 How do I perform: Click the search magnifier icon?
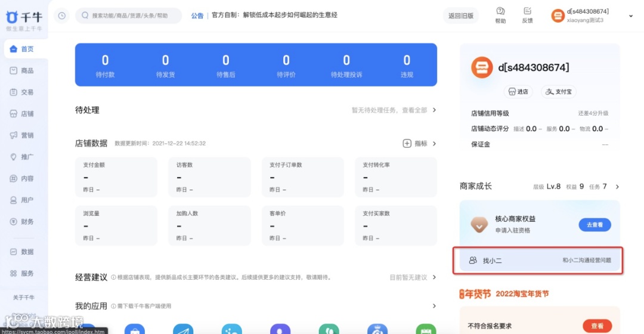point(85,15)
